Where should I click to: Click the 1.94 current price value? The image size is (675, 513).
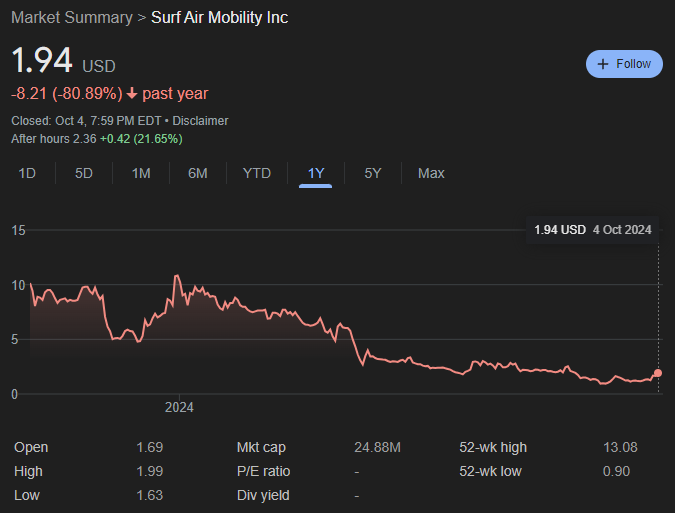pos(42,60)
